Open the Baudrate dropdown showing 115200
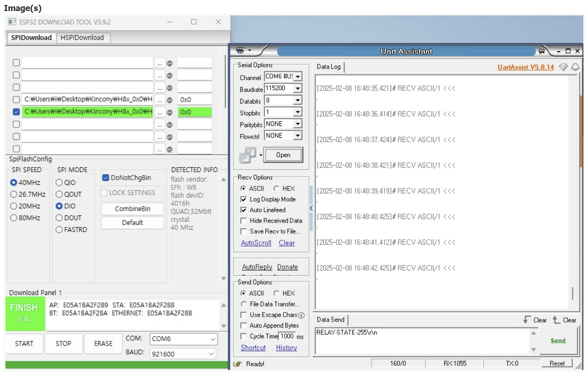Screen dimensions: 588x381 tap(298, 88)
